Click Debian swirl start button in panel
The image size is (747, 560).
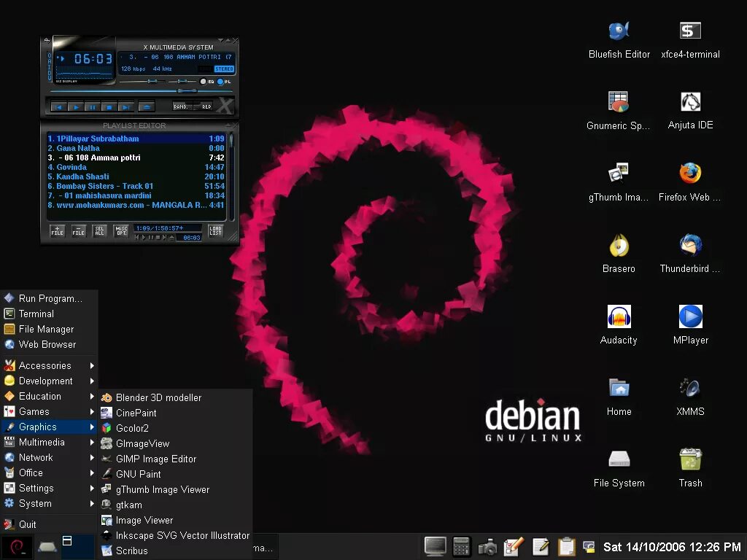(18, 547)
